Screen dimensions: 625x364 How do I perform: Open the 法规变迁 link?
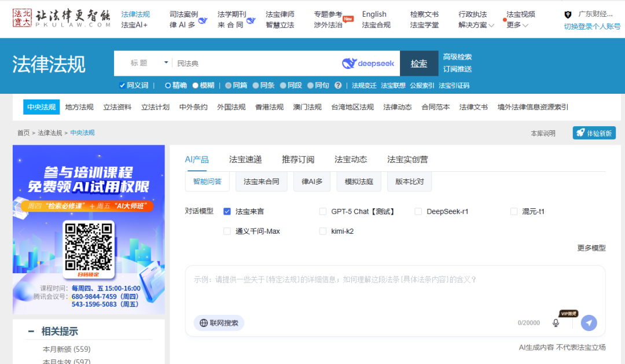(x=364, y=85)
